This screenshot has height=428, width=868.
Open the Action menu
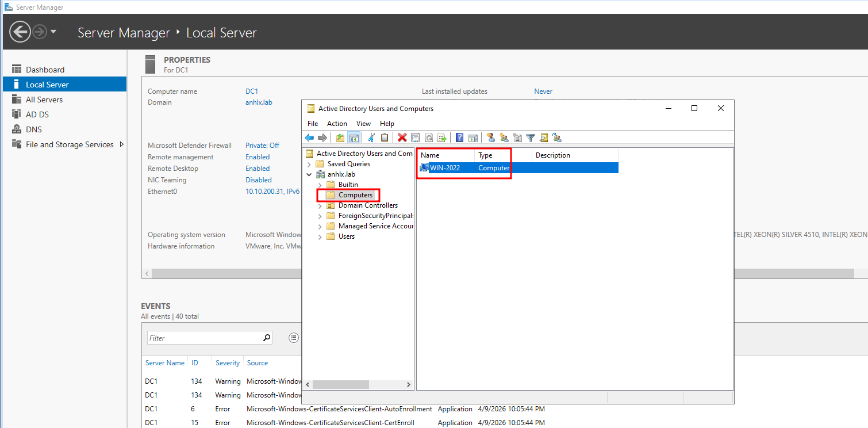pos(337,124)
